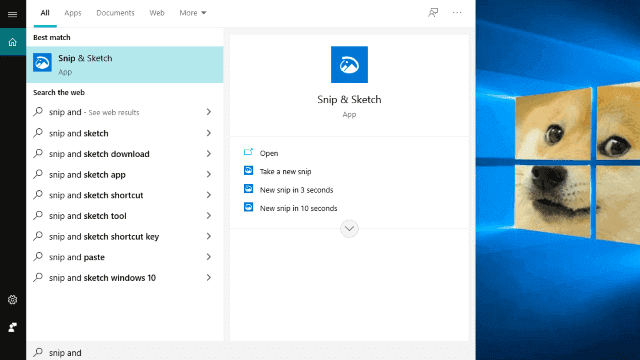Click the Snip & Sketch icon in Best match
The image size is (640, 360).
click(x=42, y=63)
